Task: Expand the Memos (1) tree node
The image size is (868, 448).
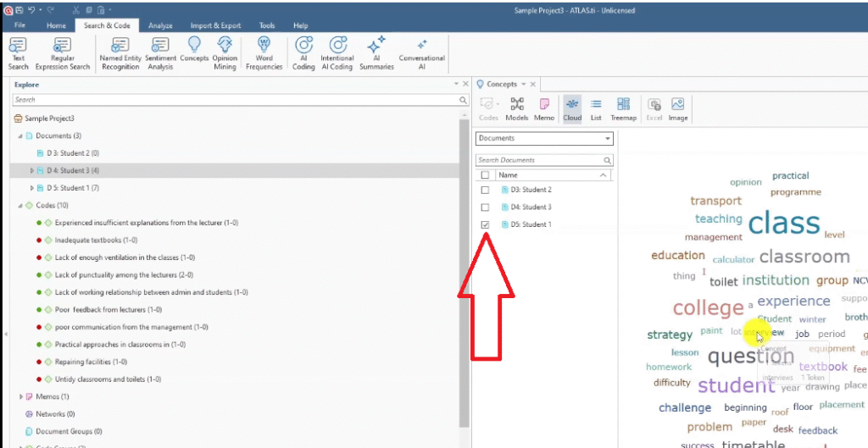Action: click(21, 396)
